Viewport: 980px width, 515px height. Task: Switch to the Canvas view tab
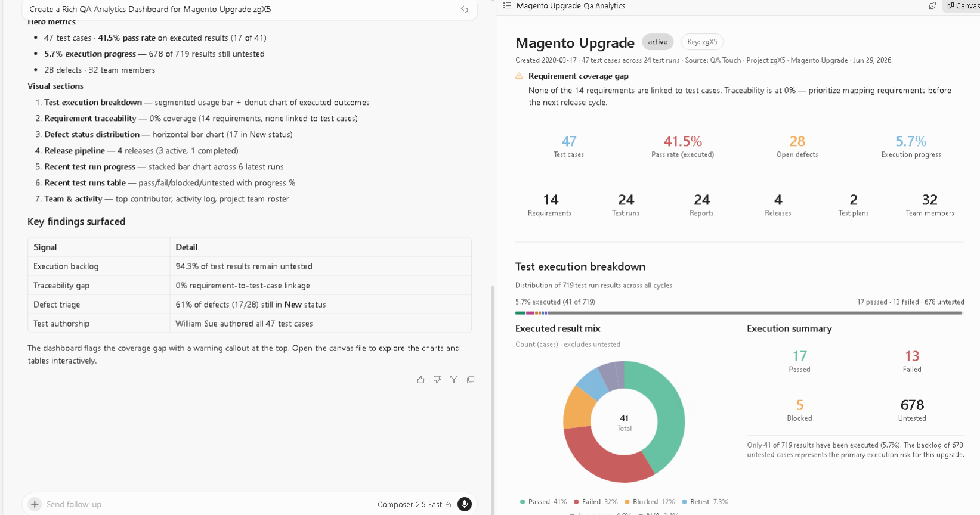pyautogui.click(x=962, y=5)
